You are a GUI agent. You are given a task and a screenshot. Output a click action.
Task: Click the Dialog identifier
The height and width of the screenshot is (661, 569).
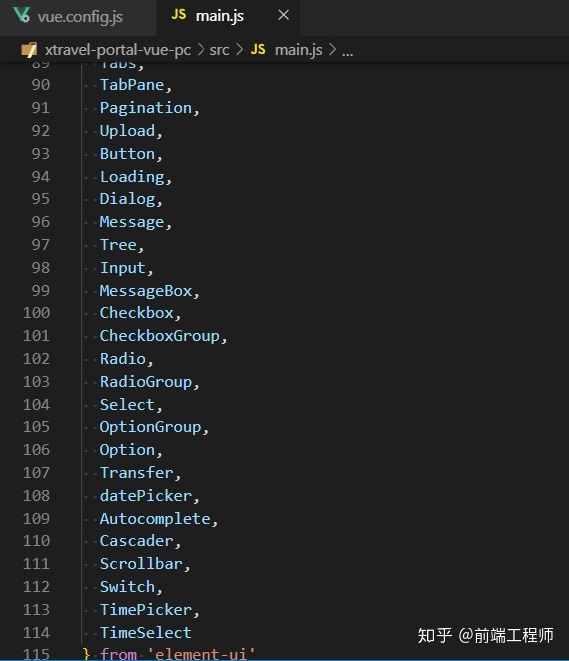127,199
